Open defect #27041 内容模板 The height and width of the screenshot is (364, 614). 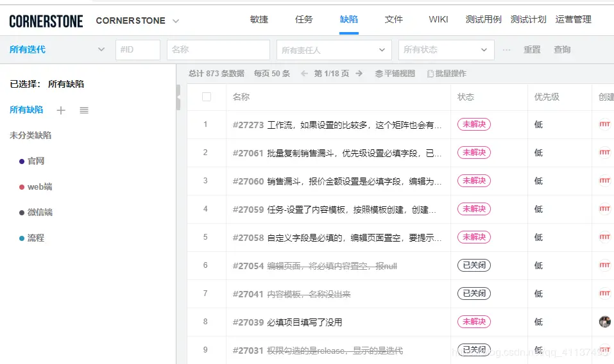292,294
